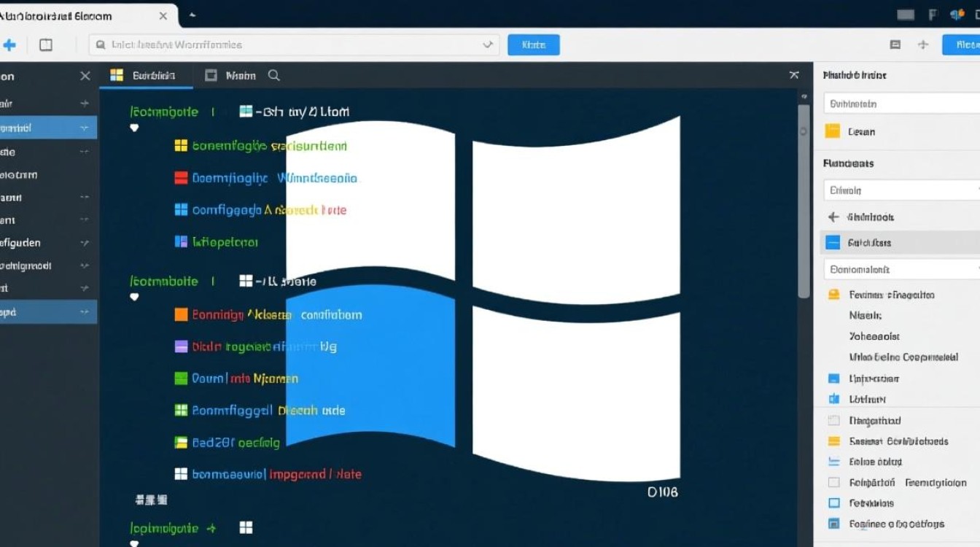Click the back arrow link in the right panel
980x547 pixels.
point(833,216)
